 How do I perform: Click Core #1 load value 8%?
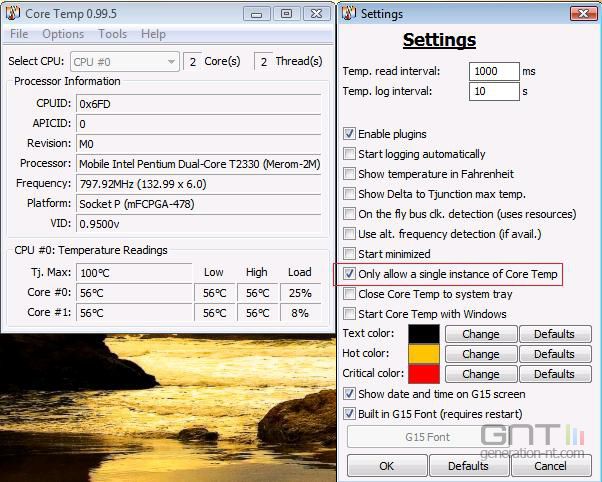tap(300, 313)
